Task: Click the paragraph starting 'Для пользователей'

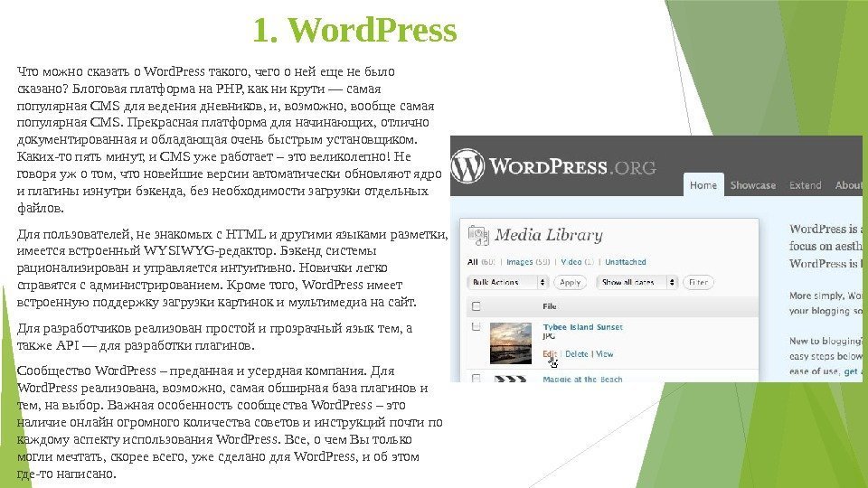Action: tap(232, 267)
